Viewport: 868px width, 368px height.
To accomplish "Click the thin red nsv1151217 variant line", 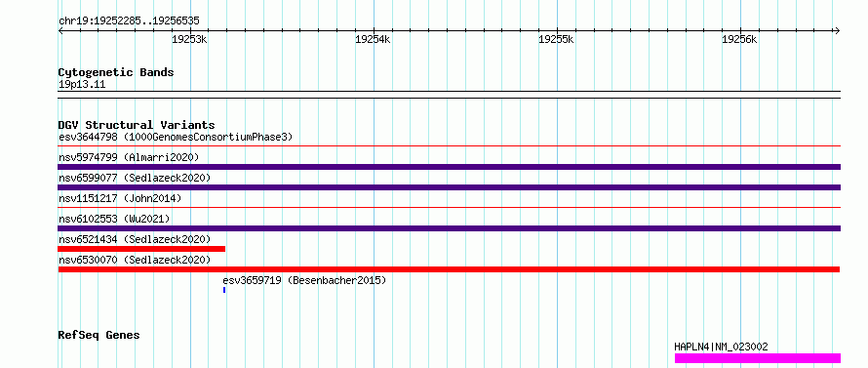I will tap(450, 208).
